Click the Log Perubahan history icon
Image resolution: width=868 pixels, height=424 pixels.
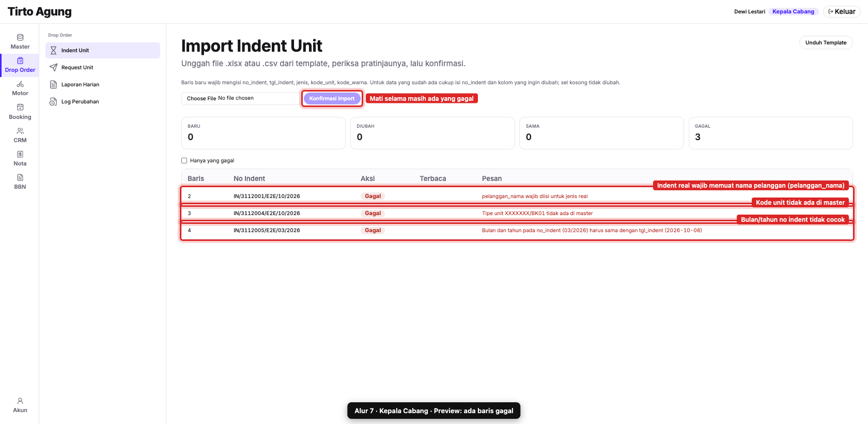point(53,101)
